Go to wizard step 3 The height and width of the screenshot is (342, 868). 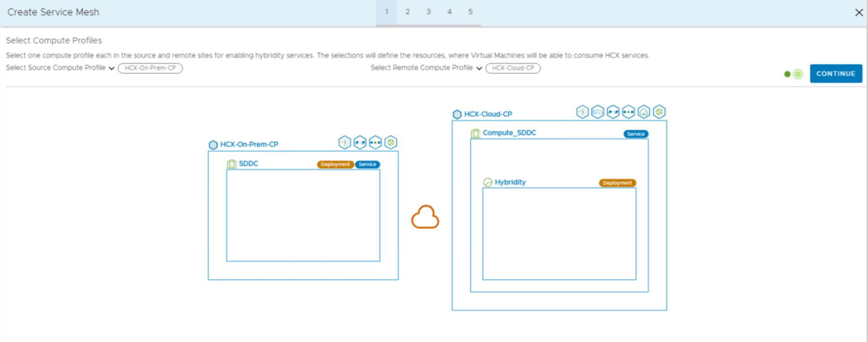point(428,12)
